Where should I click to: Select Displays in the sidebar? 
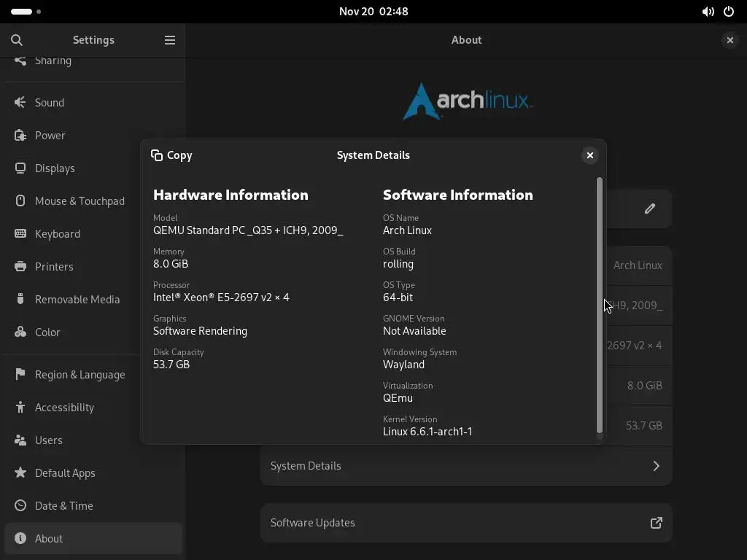[93, 168]
